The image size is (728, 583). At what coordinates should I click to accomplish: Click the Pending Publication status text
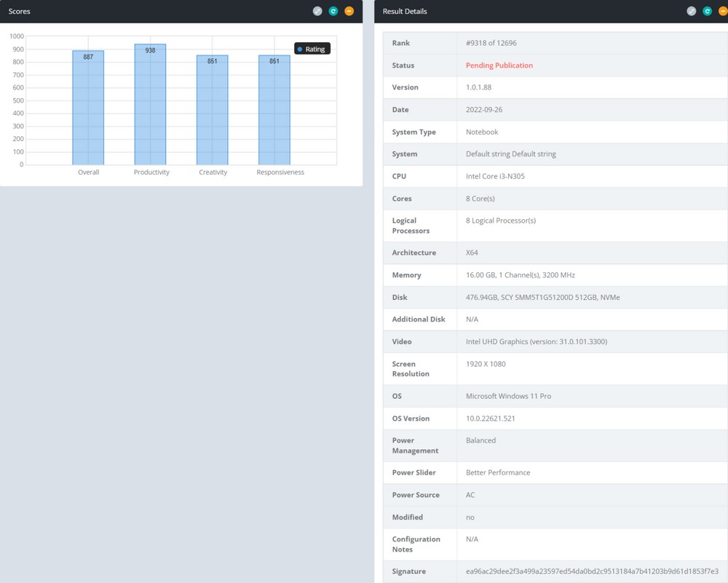pyautogui.click(x=499, y=66)
